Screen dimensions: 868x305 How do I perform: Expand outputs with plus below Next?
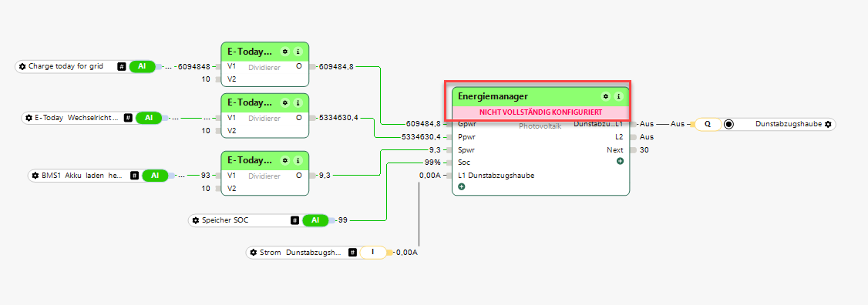click(x=620, y=161)
